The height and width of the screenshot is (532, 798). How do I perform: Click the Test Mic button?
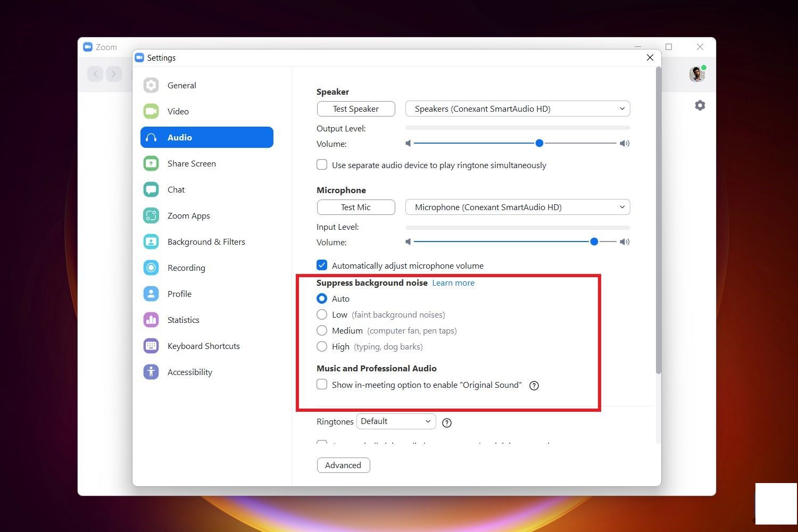[356, 207]
